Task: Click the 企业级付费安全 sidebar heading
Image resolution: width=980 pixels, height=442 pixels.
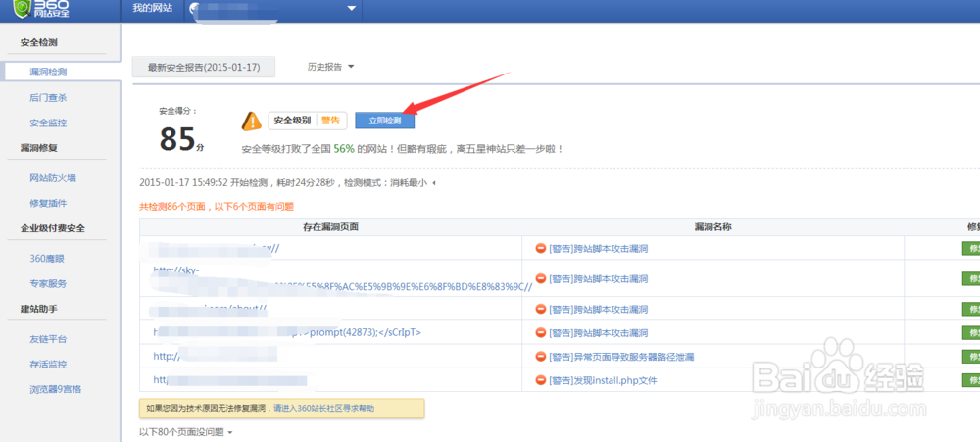Action: coord(53,228)
